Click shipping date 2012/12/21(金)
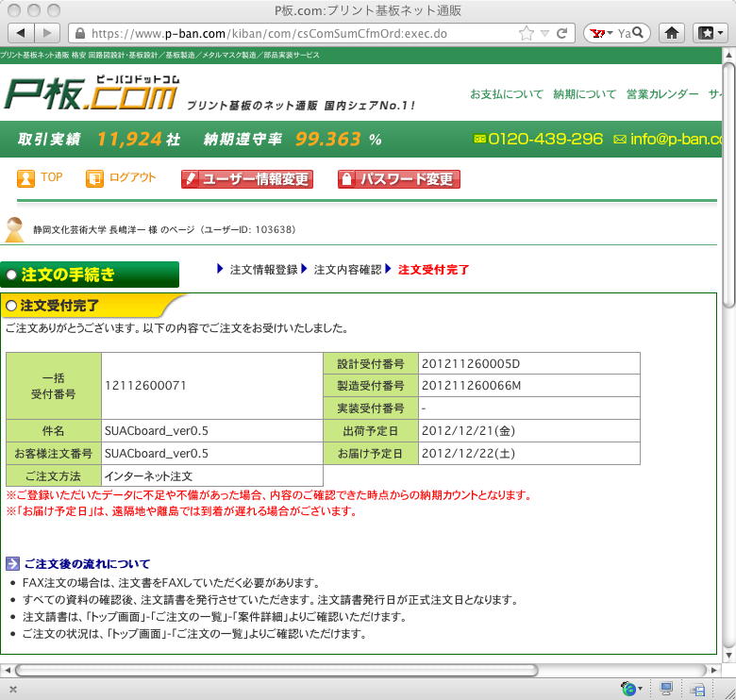 click(468, 431)
